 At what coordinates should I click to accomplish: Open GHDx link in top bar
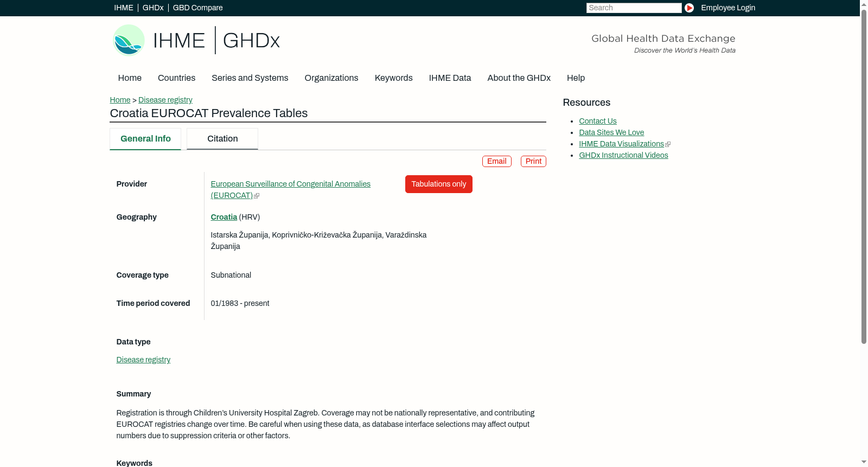tap(153, 8)
